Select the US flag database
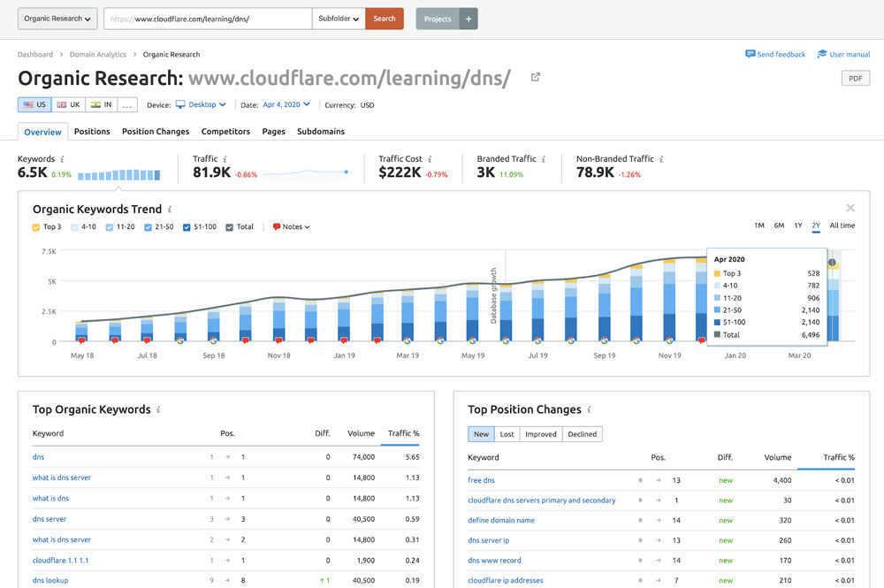Image resolution: width=884 pixels, height=588 pixels. tap(34, 105)
